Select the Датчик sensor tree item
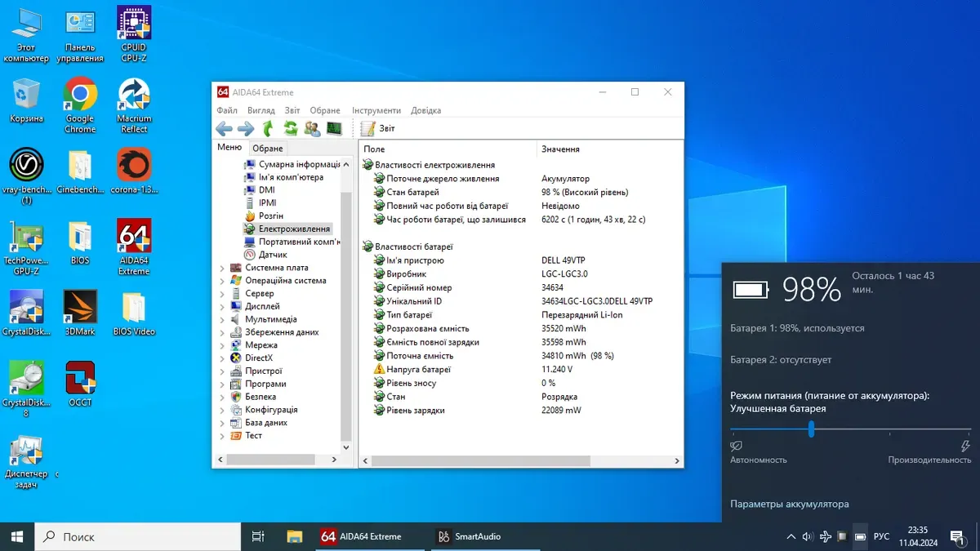Image resolution: width=980 pixels, height=551 pixels. coord(273,255)
